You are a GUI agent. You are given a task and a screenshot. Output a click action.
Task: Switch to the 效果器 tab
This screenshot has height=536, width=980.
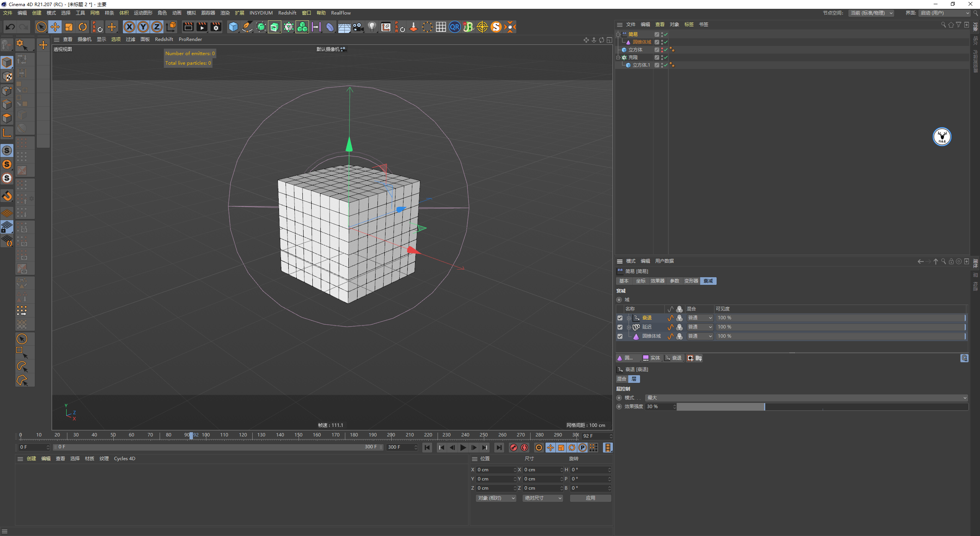tap(657, 281)
